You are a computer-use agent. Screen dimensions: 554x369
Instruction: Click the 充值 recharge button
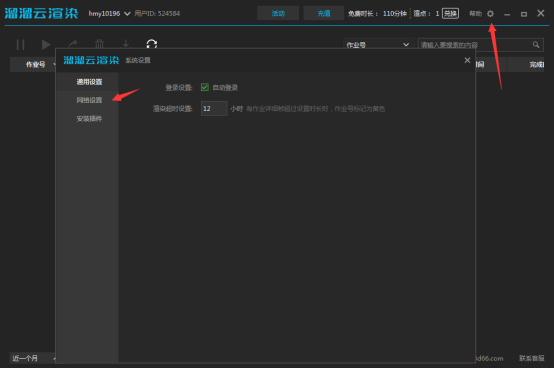tap(324, 14)
